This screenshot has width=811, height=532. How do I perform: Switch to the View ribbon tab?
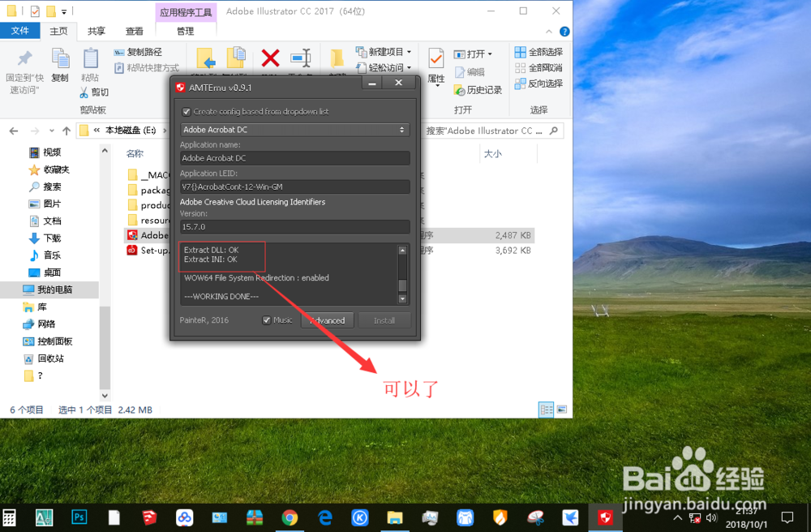135,31
